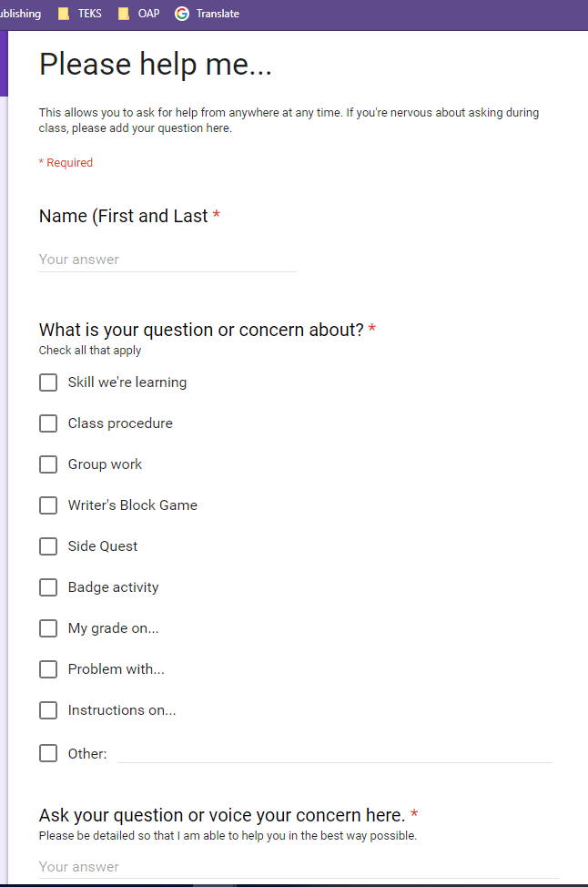588x887 pixels.
Task: Select the "Group work" checkbox
Action: [x=48, y=464]
